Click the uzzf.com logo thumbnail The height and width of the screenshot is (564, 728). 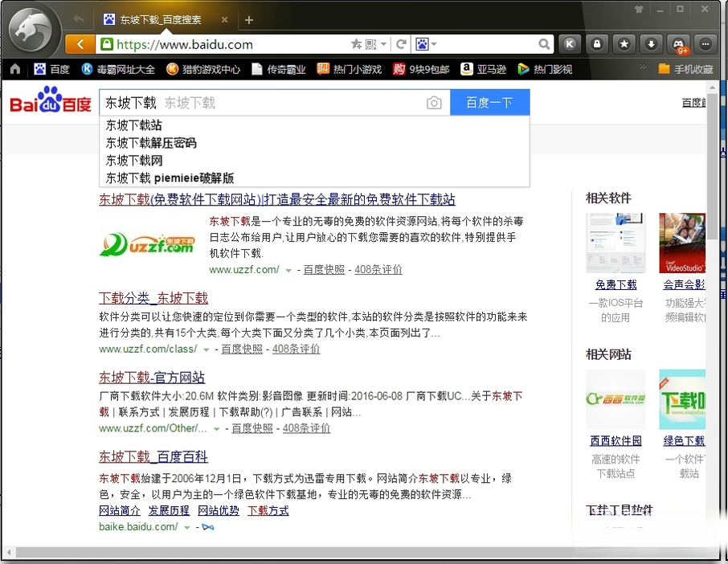point(148,244)
